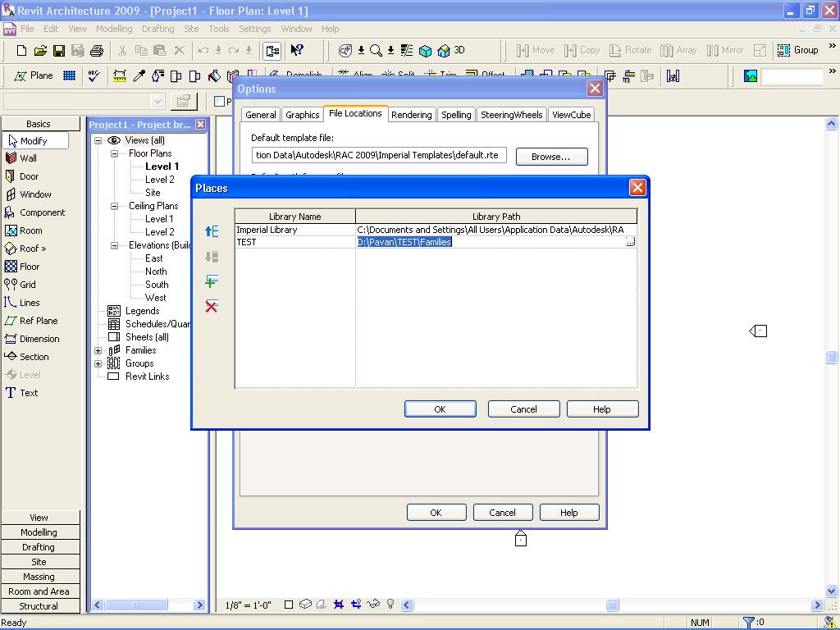The height and width of the screenshot is (630, 840).
Task: Pick the Door tool from design bar
Action: [x=29, y=176]
